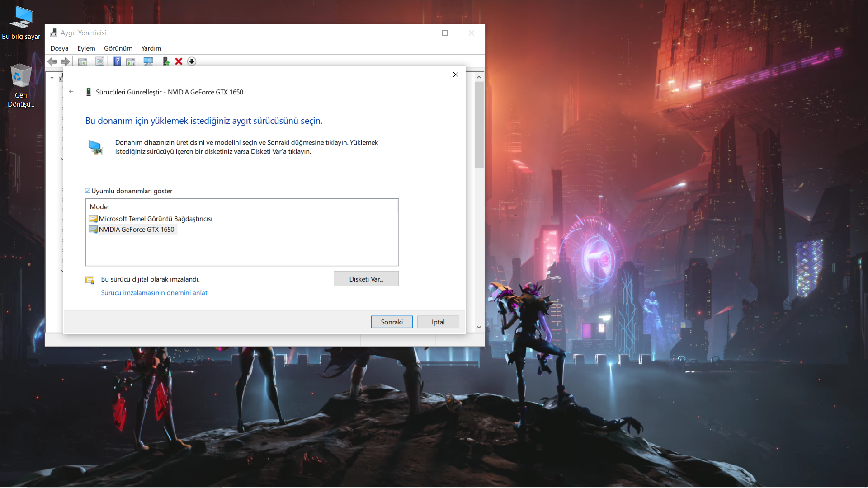Click the update device driver toolbar icon
Screen dimensions: 868x488
click(x=166, y=61)
